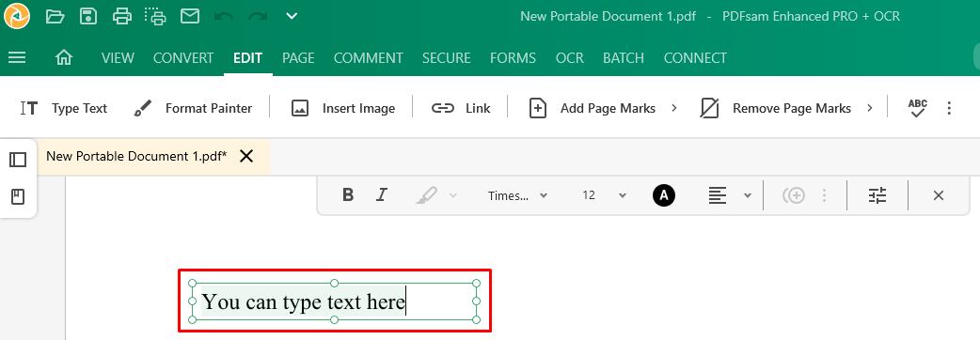Image resolution: width=980 pixels, height=340 pixels.
Task: Open the hamburger main menu
Action: pyautogui.click(x=17, y=58)
